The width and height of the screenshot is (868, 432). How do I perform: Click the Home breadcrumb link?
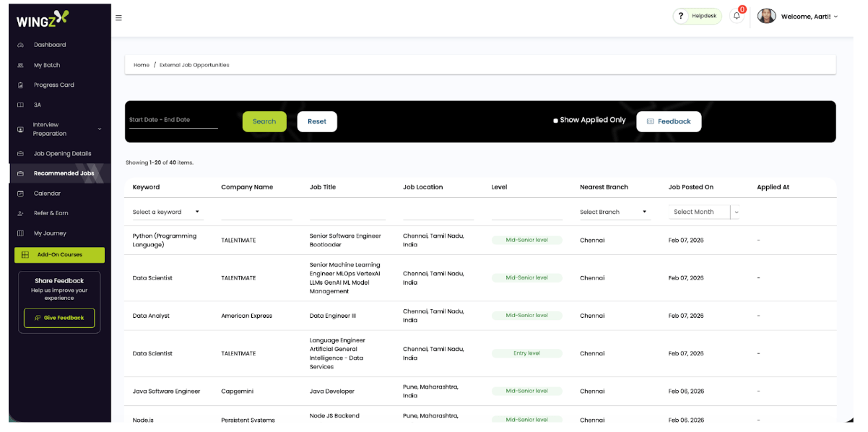(142, 65)
